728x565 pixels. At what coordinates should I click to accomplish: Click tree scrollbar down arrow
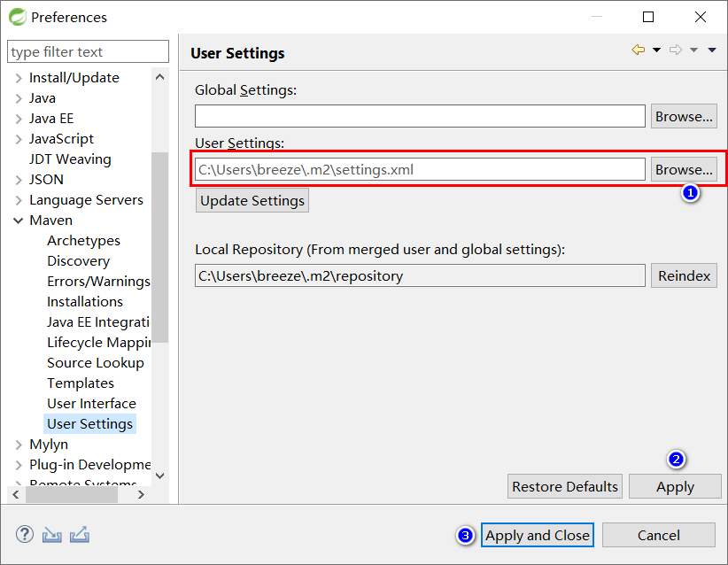click(159, 476)
